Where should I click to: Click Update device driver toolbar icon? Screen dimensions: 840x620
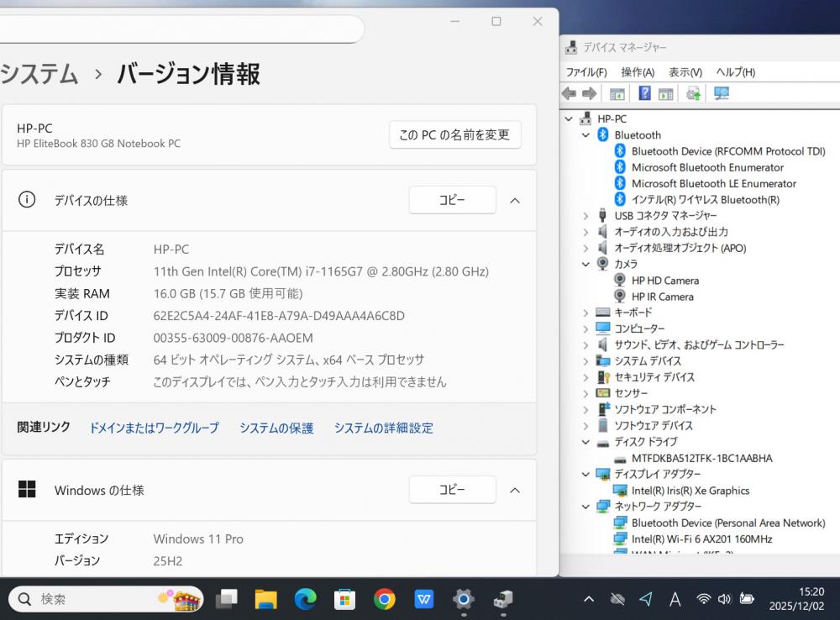click(x=693, y=93)
